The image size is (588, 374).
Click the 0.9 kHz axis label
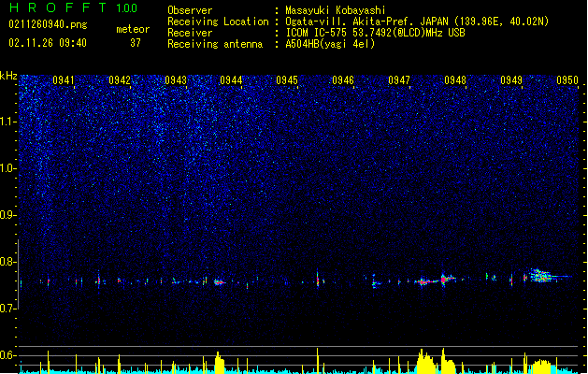pos(8,215)
